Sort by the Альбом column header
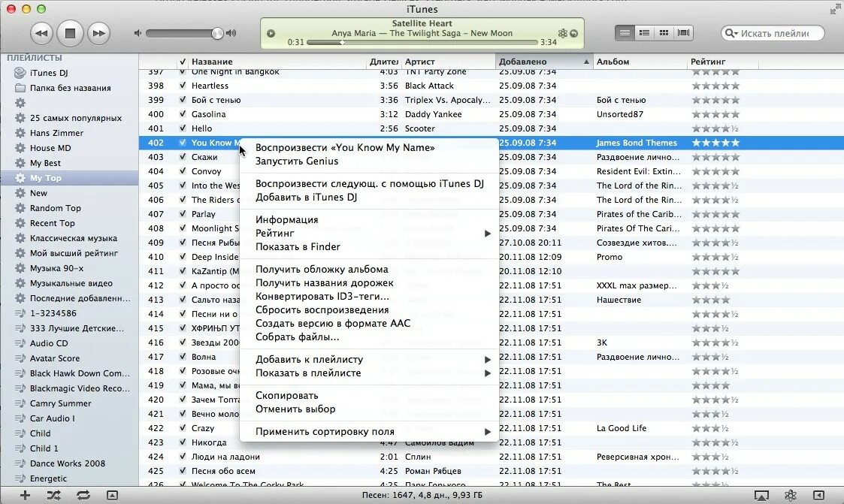Image resolution: width=844 pixels, height=504 pixels. pyautogui.click(x=640, y=62)
